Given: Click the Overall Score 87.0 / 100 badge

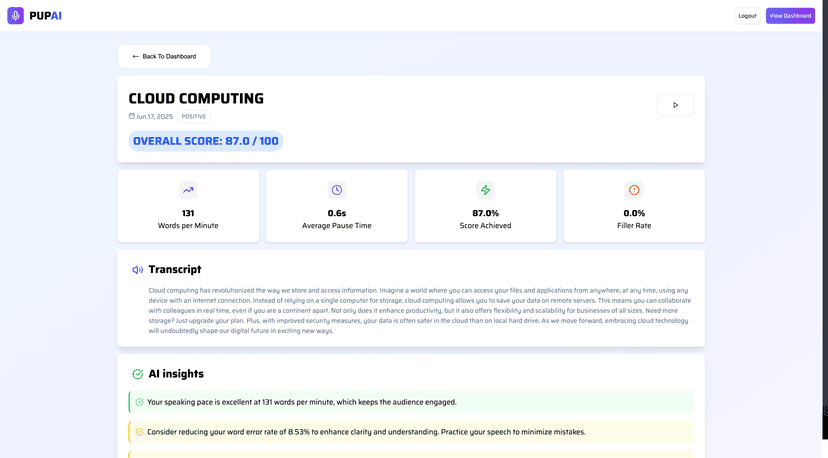Looking at the screenshot, I should click(x=206, y=141).
